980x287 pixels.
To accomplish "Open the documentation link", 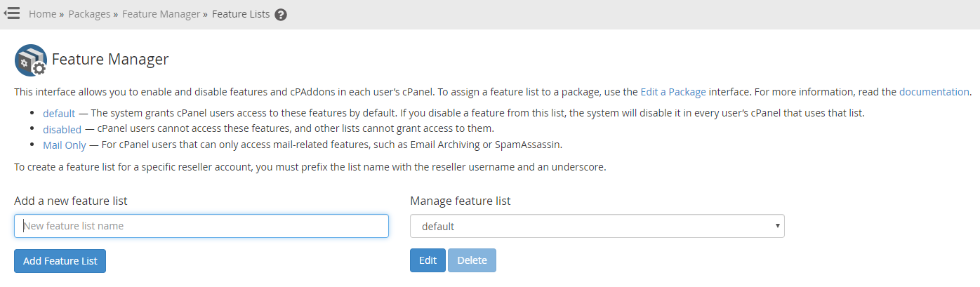I will pyautogui.click(x=934, y=91).
